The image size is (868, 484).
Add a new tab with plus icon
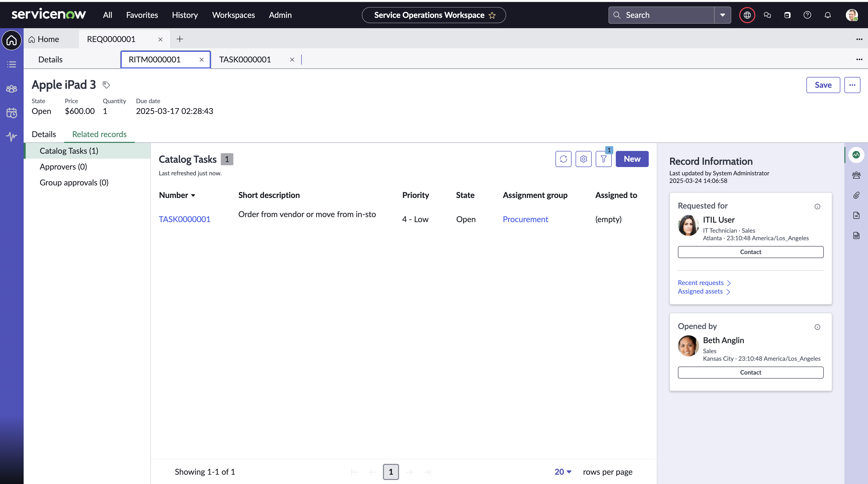tap(180, 39)
